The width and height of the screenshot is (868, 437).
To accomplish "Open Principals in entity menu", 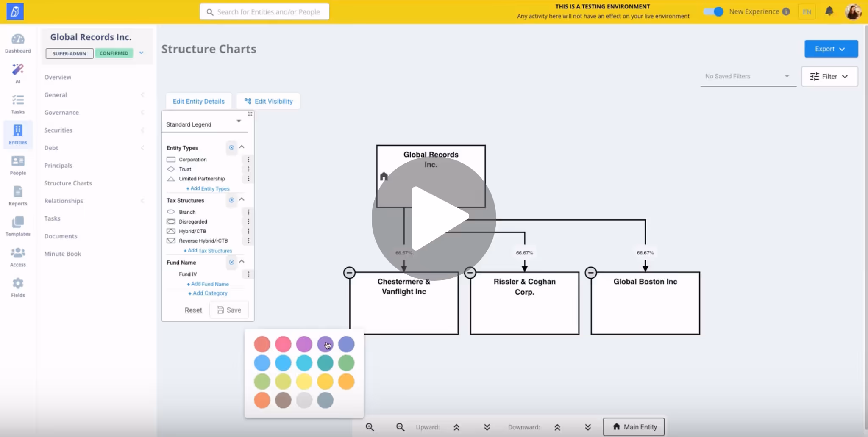I will 58,166.
